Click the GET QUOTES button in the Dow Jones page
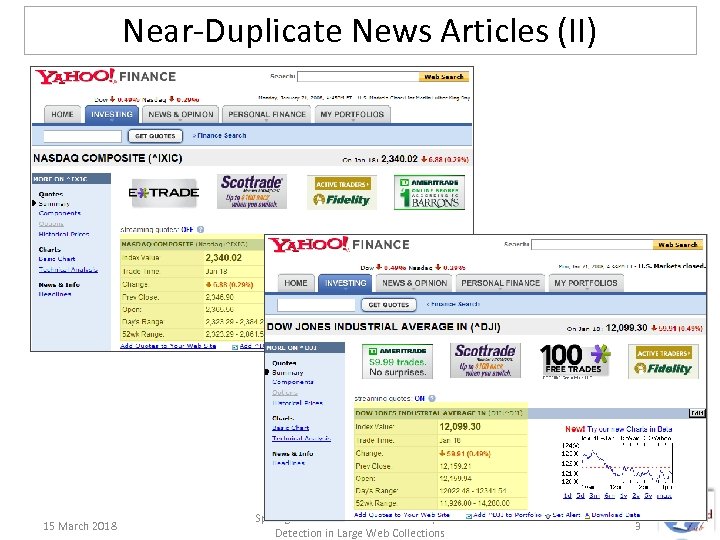 388,304
